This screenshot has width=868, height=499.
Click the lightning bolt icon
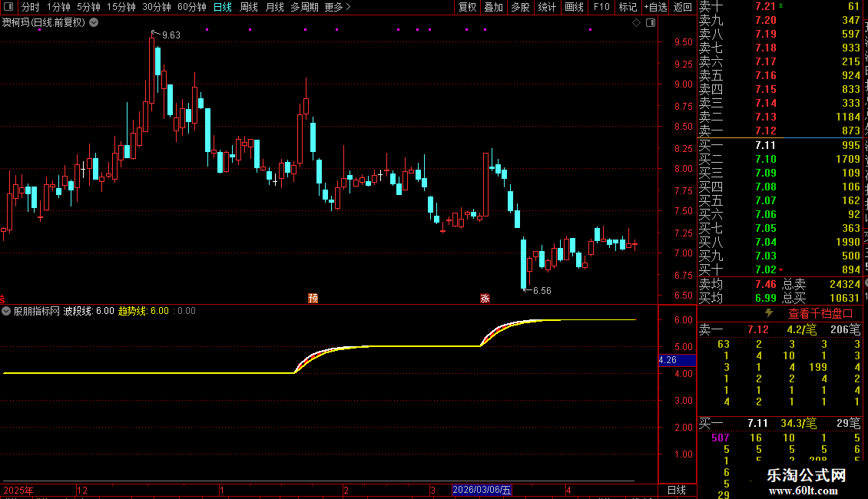(769, 313)
